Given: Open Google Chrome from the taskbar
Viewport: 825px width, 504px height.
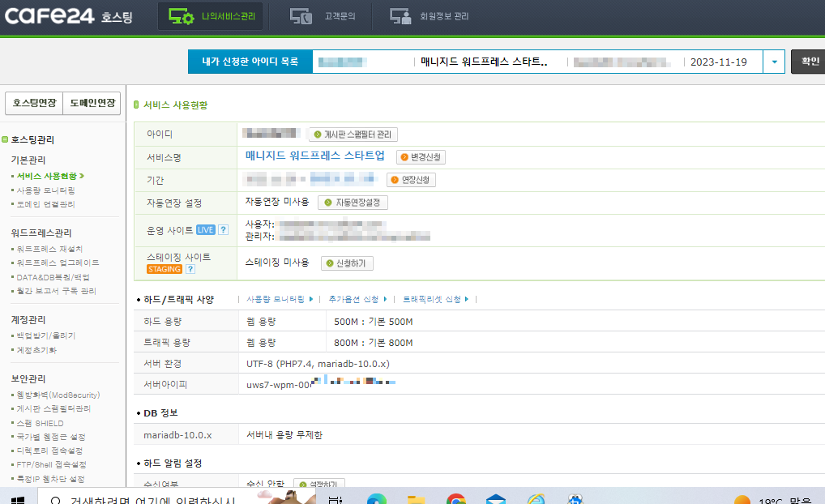Looking at the screenshot, I should coord(455,499).
